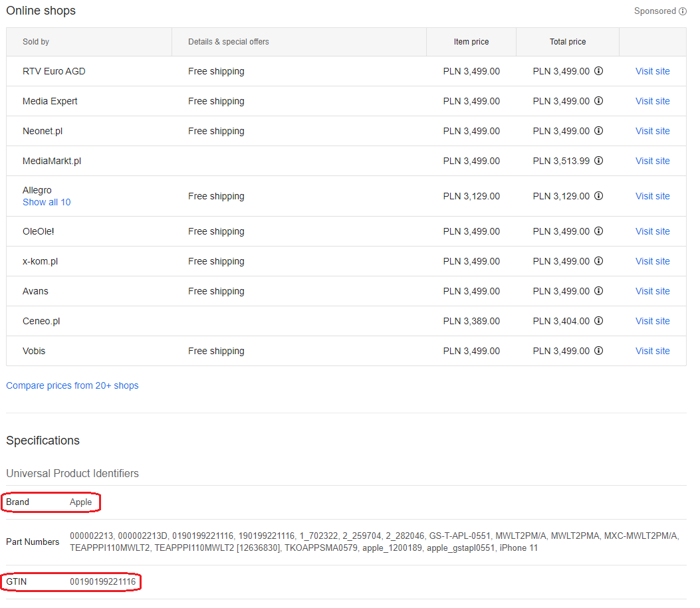Select the RTV Euro AGD seller name
The height and width of the screenshot is (608, 700).
pos(54,71)
